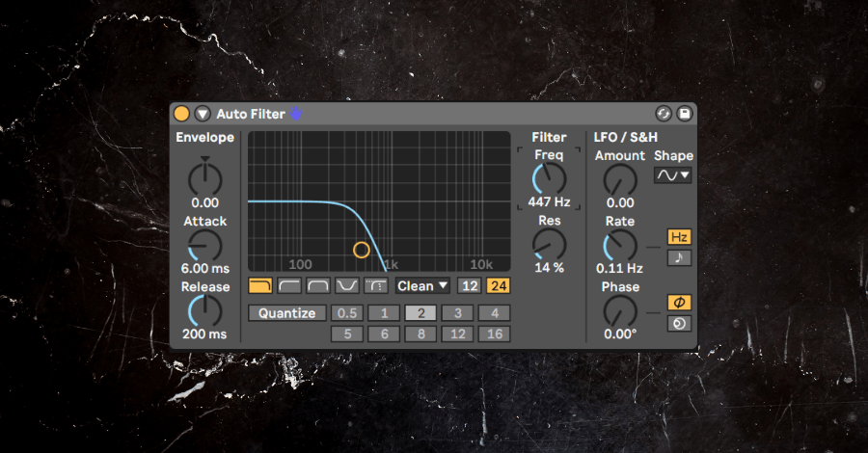Select the highpass filter type icon

coord(289,286)
